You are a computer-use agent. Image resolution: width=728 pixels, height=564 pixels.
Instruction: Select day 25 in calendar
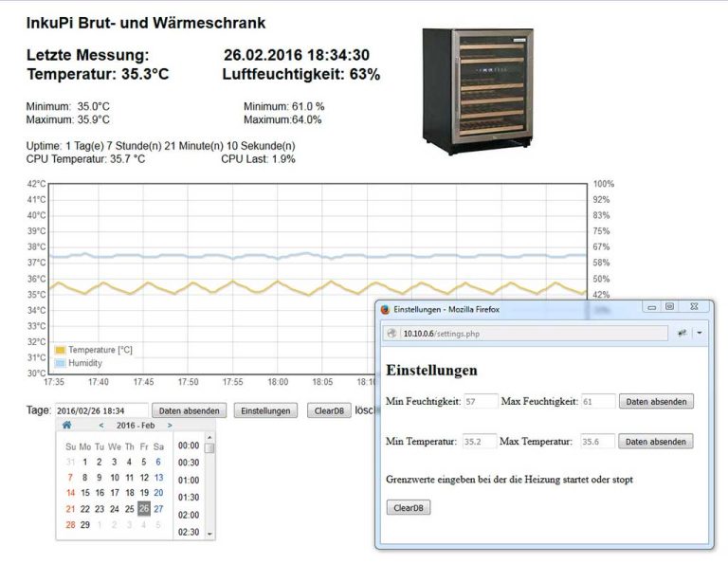tap(130, 509)
